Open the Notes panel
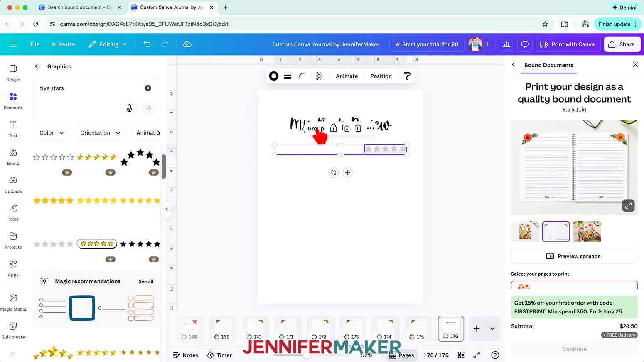This screenshot has height=362, width=644. pos(186,355)
